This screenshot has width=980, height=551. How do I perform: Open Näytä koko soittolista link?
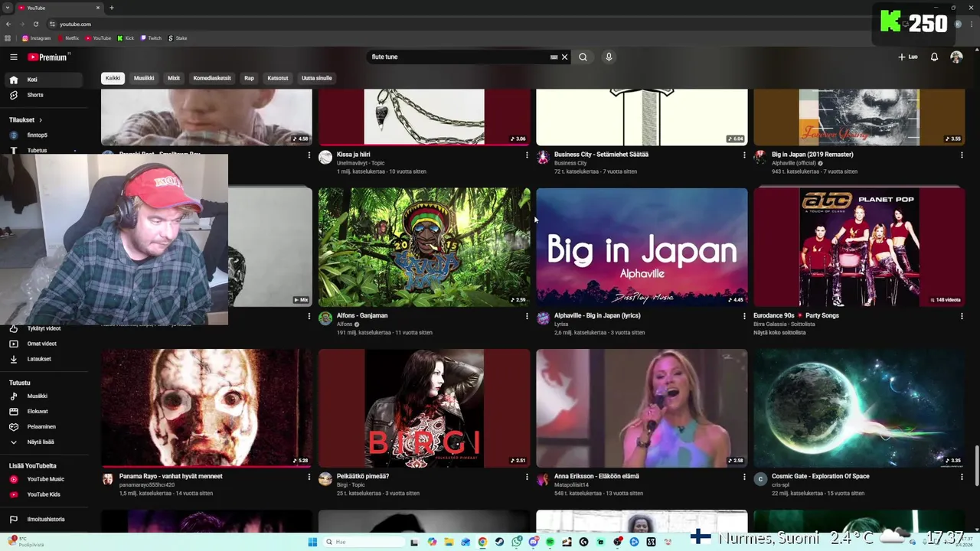click(x=779, y=333)
